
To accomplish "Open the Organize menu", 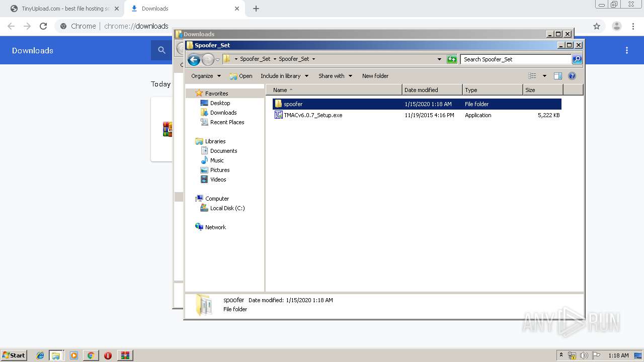I will [x=206, y=76].
